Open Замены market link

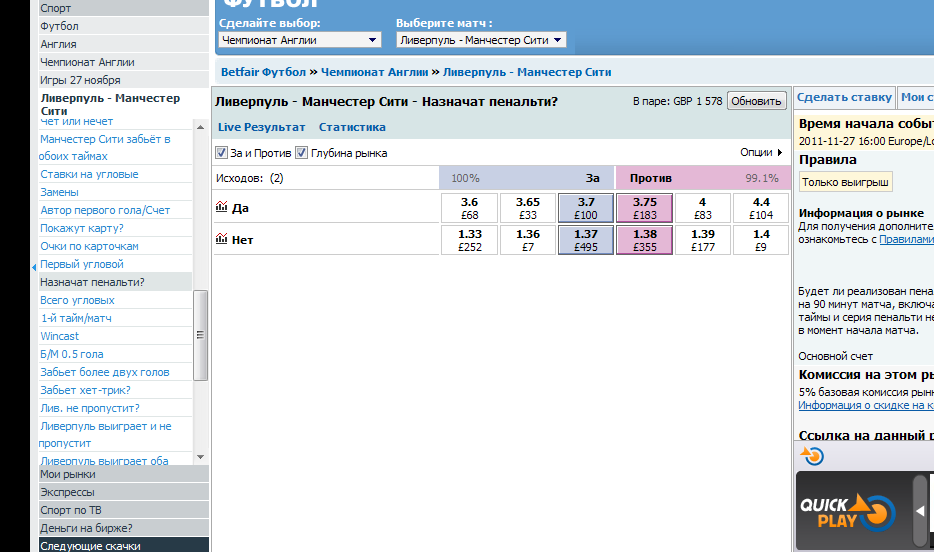[x=59, y=192]
